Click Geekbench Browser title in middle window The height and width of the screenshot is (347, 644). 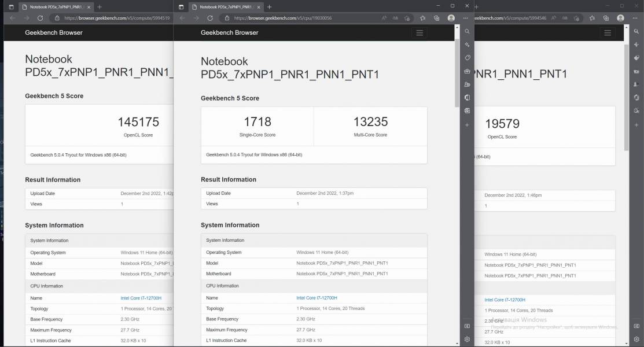229,32
